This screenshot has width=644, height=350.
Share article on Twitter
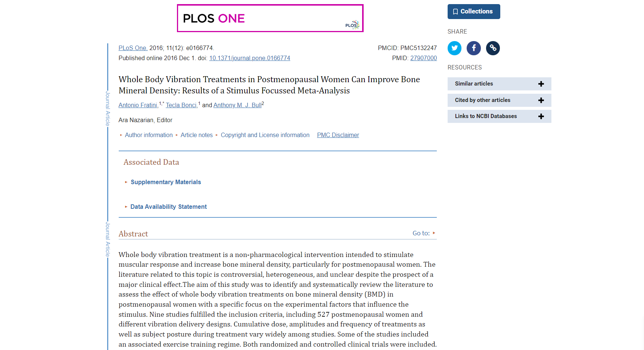point(454,48)
